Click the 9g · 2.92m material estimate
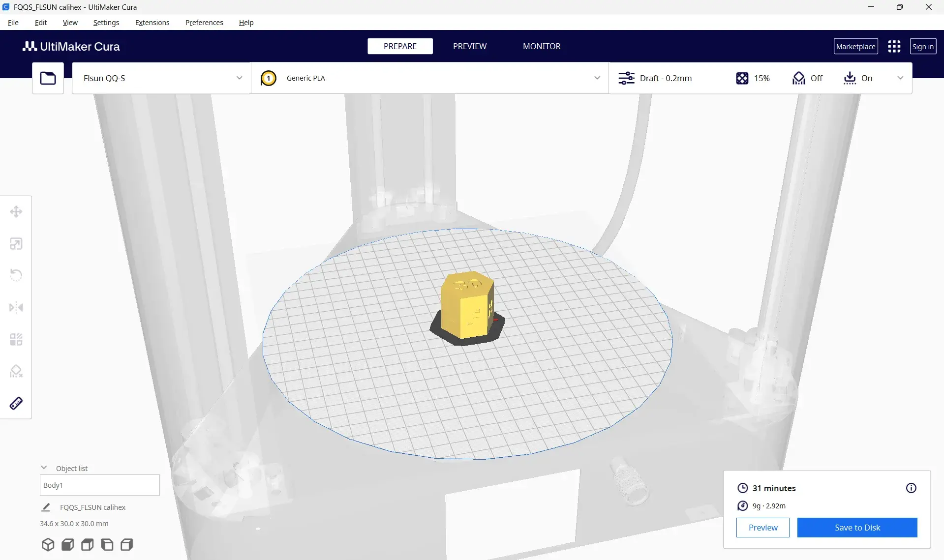 pos(769,506)
